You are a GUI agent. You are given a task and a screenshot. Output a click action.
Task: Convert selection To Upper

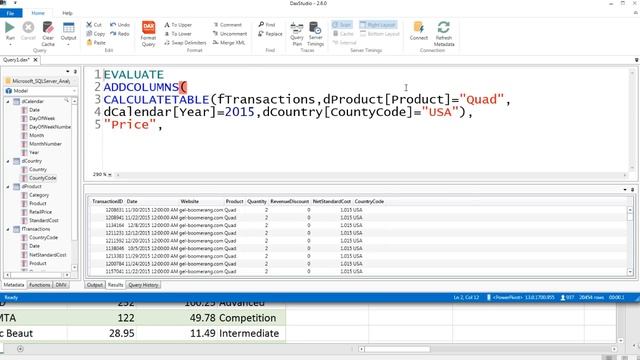(178, 25)
